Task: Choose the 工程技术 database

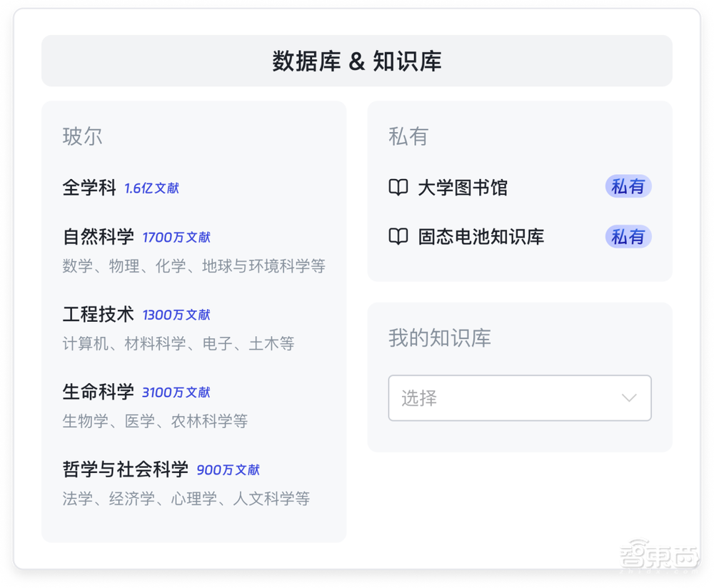Action: pyautogui.click(x=99, y=313)
